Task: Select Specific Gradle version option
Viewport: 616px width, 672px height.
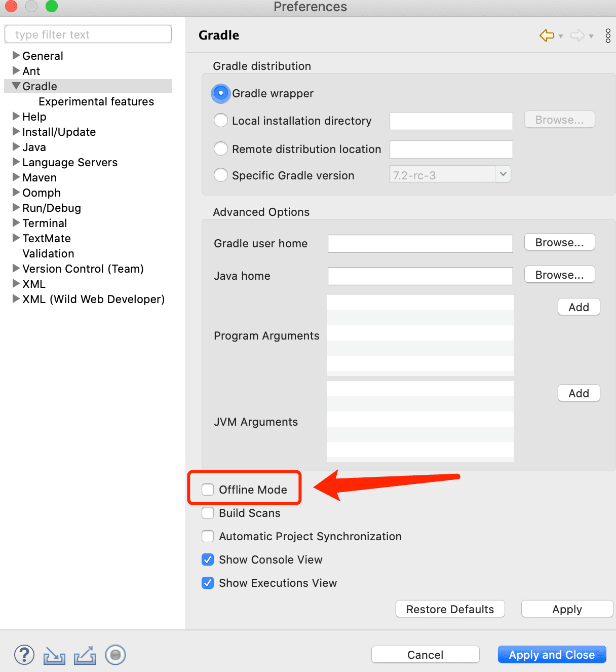Action: click(x=220, y=175)
